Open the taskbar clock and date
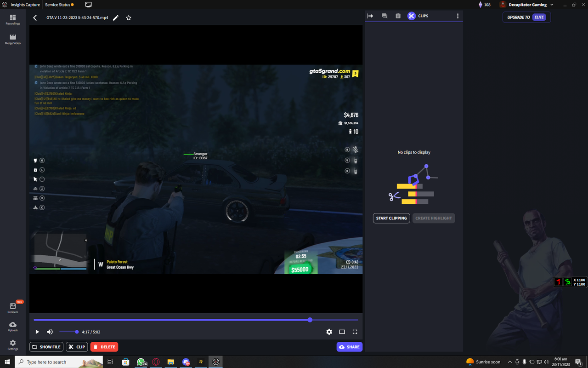The width and height of the screenshot is (588, 368). point(560,362)
